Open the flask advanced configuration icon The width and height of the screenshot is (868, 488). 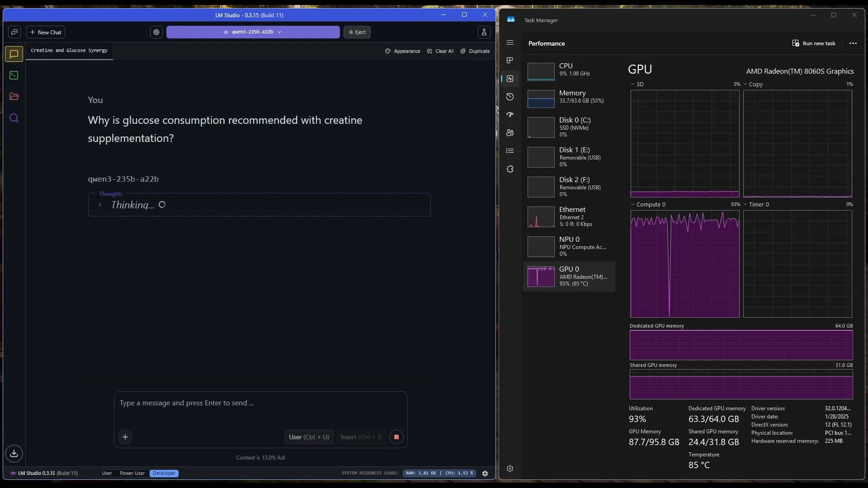coord(484,32)
